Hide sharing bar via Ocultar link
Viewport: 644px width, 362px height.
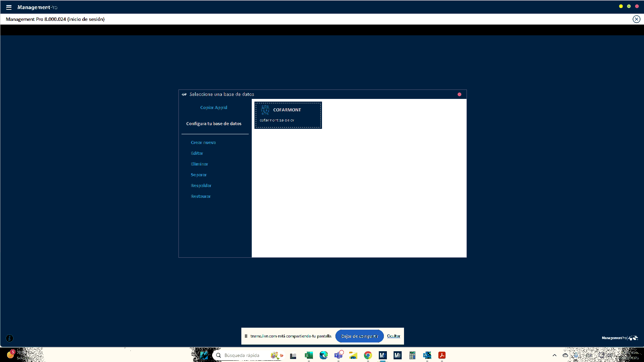click(x=394, y=336)
